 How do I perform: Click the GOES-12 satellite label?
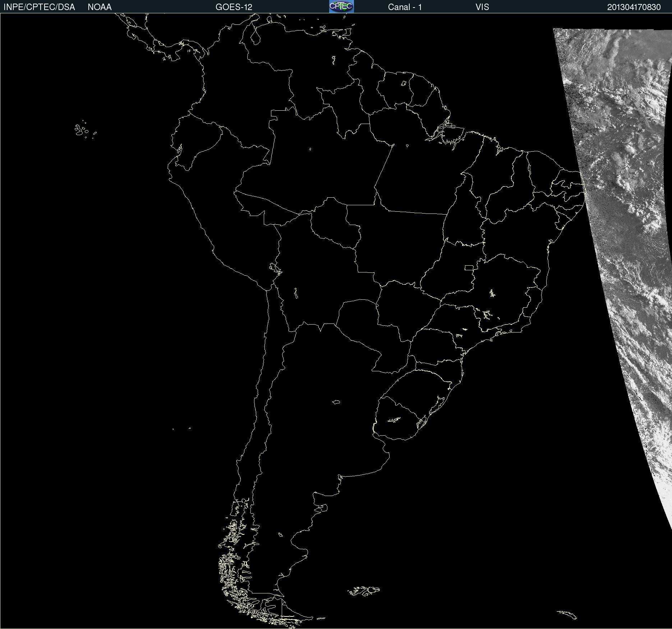234,7
